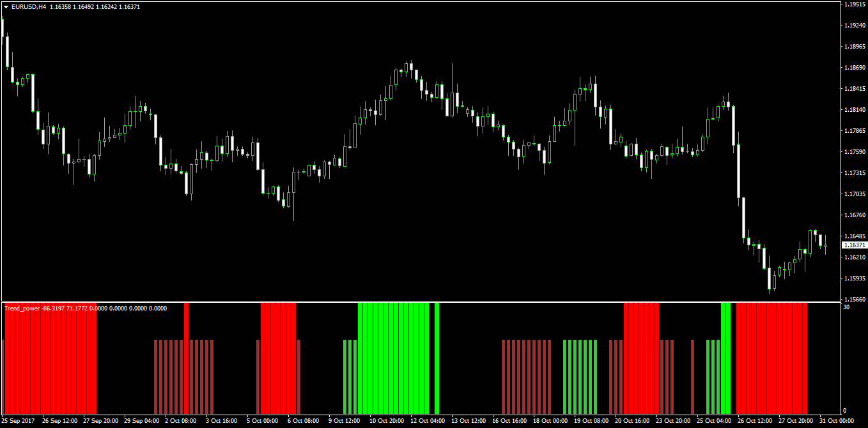The image size is (868, 428).
Task: Click the time label 25 Oct 04:00
Action: (714, 422)
